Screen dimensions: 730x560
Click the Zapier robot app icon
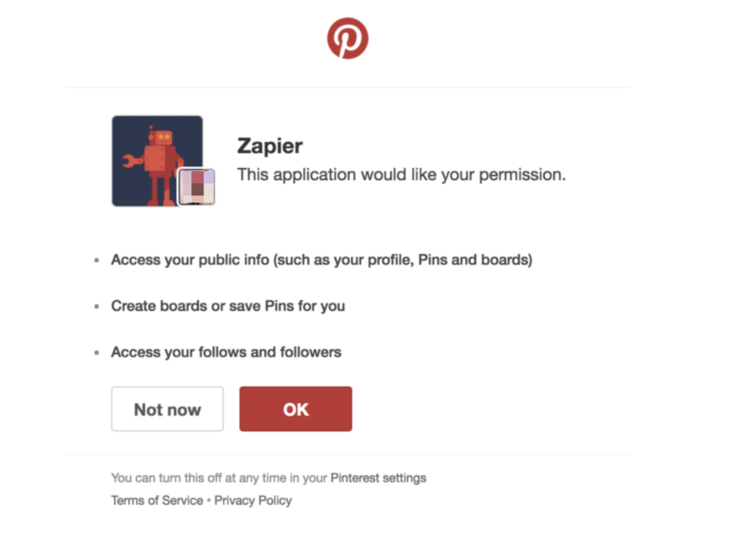point(157,161)
